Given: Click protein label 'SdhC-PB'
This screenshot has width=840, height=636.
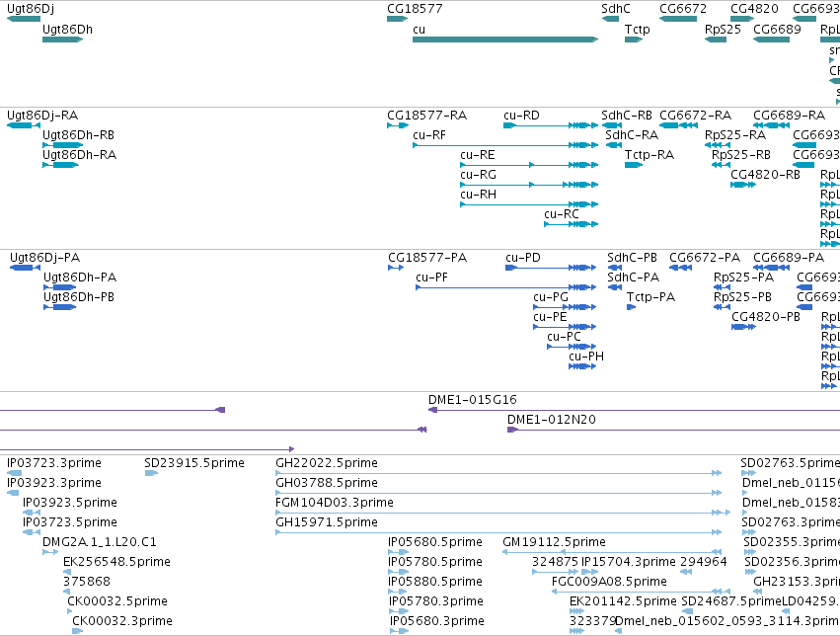Looking at the screenshot, I should click(632, 258).
